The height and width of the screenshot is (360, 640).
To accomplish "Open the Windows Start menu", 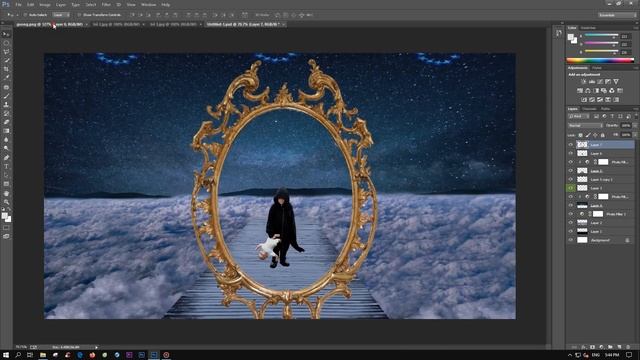I will pos(6,355).
